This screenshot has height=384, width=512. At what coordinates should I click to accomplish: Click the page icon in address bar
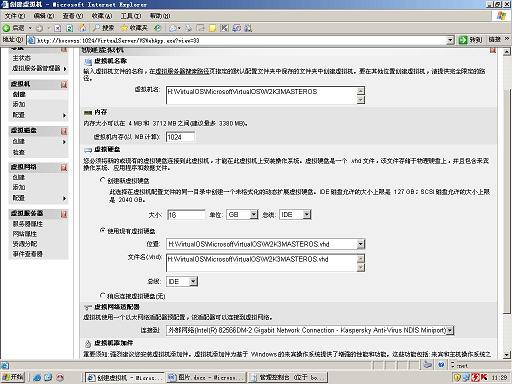(32, 40)
